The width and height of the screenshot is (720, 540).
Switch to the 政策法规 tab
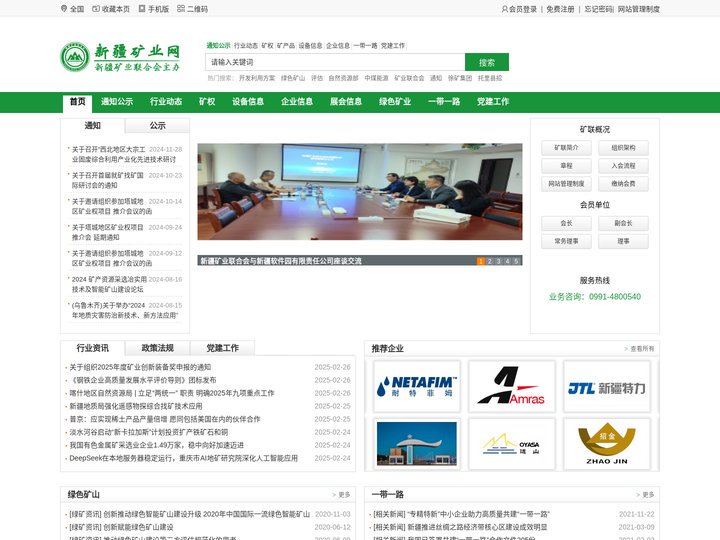(x=158, y=348)
